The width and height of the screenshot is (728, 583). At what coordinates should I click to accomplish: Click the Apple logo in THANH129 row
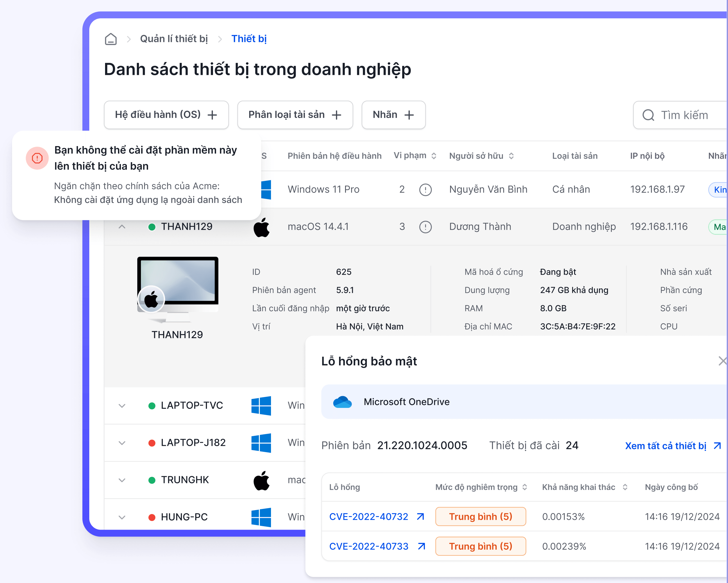(x=261, y=227)
